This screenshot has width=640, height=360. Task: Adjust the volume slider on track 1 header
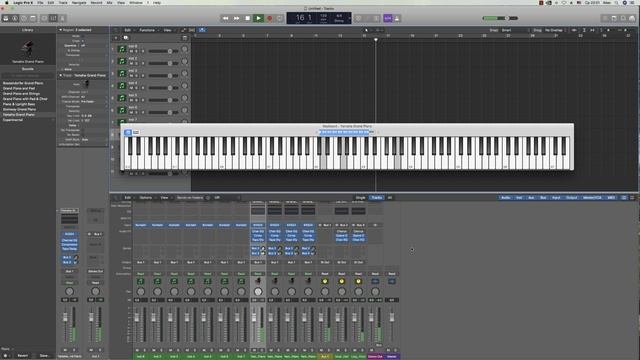click(x=163, y=51)
